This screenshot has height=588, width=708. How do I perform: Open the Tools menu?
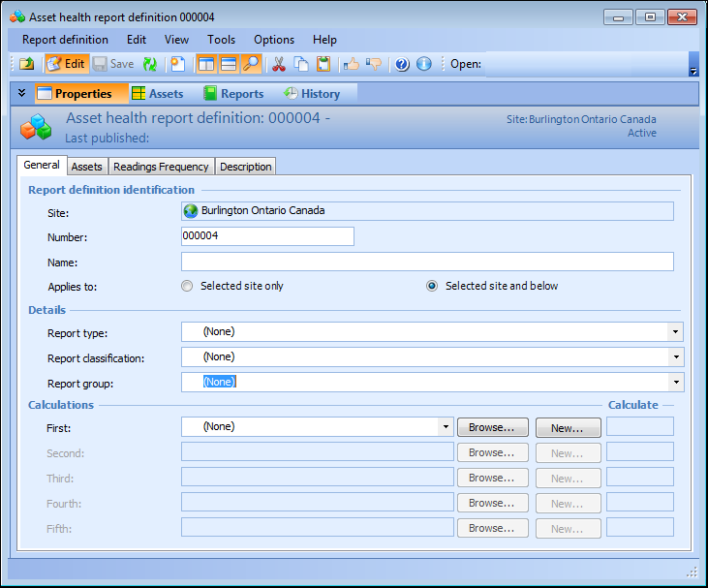221,40
